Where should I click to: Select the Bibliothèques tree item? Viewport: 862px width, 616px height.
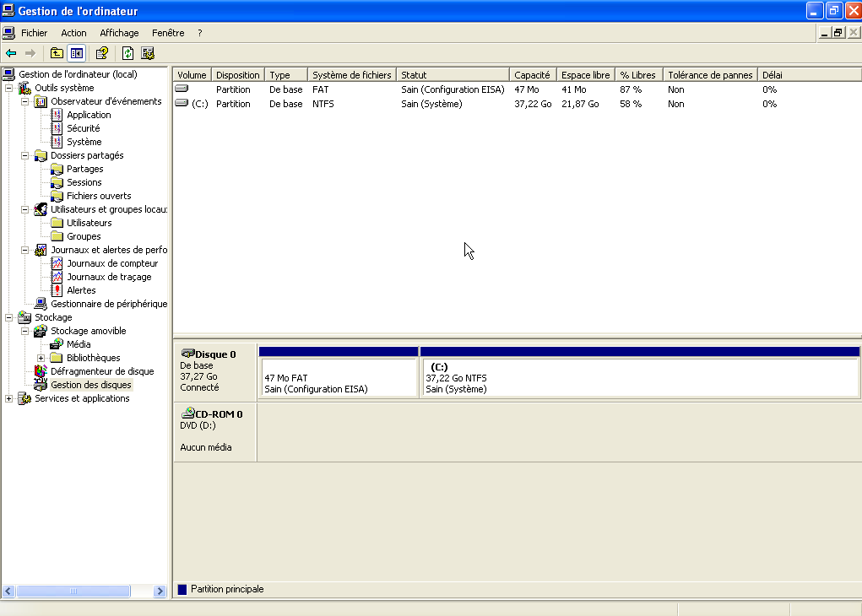pos(94,358)
